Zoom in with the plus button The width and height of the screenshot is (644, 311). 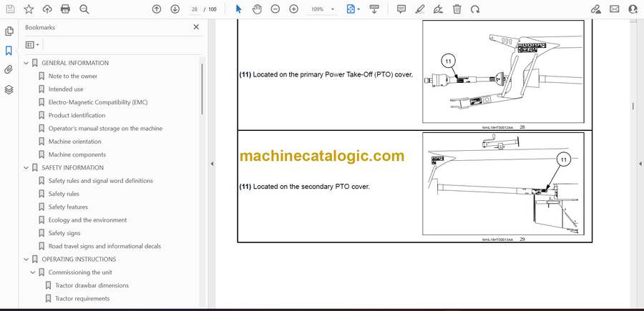coord(293,9)
